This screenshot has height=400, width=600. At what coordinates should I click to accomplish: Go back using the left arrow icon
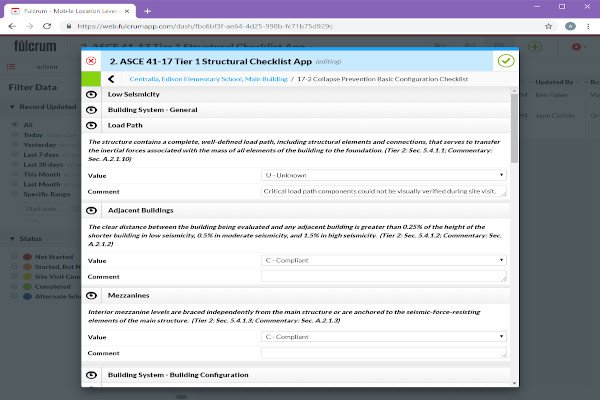click(x=109, y=78)
